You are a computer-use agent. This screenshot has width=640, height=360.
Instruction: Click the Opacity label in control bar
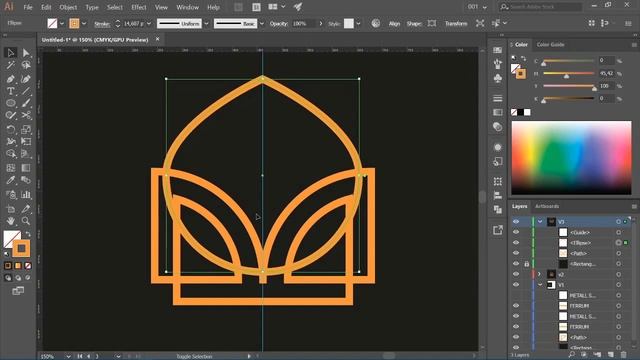pos(279,24)
